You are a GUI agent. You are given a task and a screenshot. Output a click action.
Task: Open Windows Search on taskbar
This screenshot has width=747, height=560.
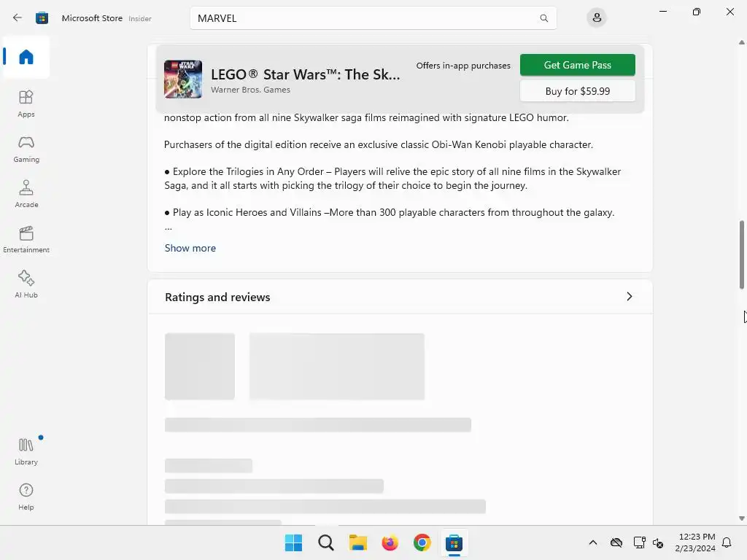[x=326, y=542]
